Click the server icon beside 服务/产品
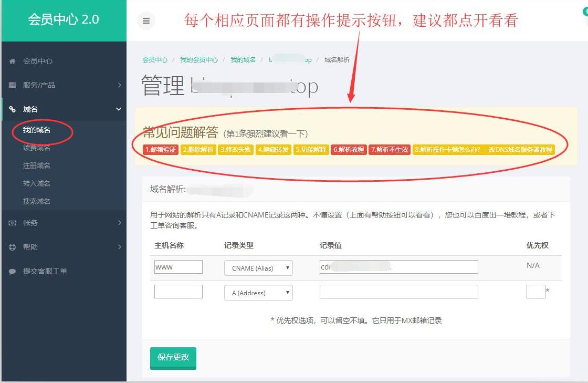This screenshot has width=588, height=383. (x=13, y=85)
